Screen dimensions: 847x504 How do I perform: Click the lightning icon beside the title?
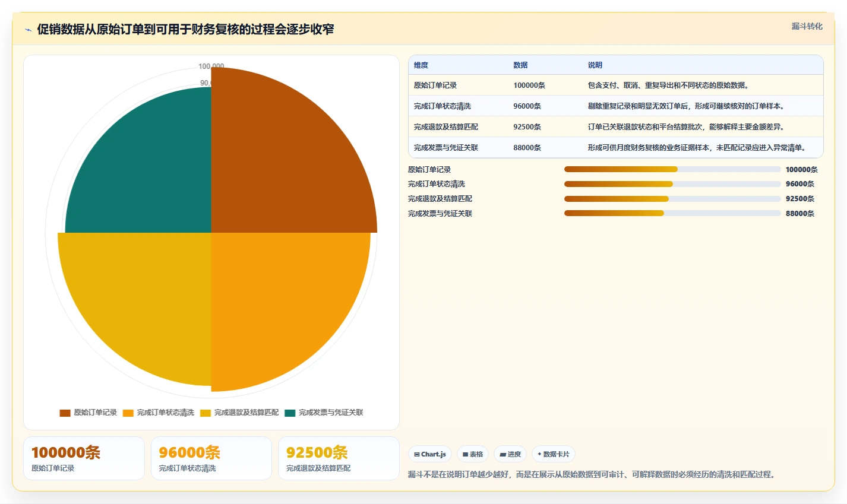click(x=28, y=30)
